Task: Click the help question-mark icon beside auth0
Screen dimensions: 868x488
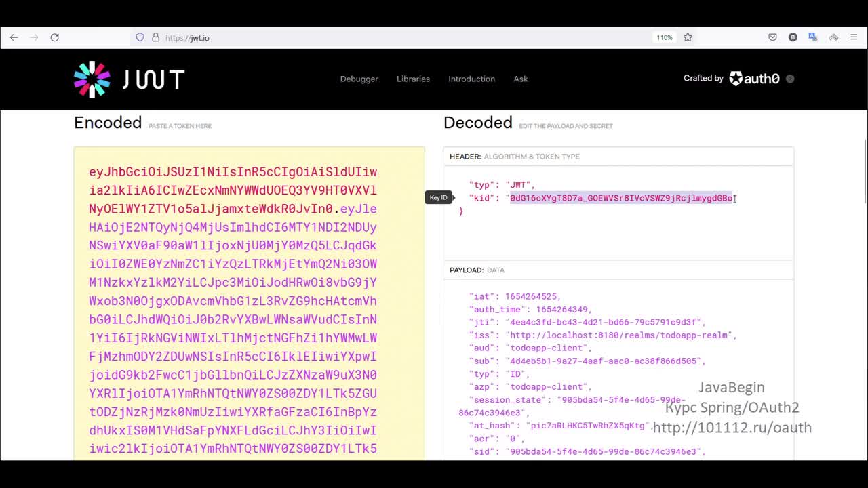Action: [790, 79]
